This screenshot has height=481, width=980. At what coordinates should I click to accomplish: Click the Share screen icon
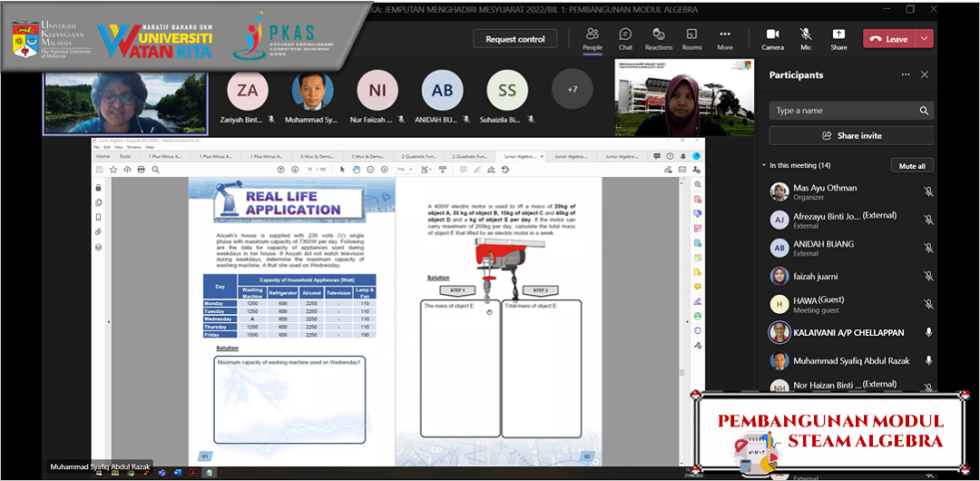pos(838,38)
